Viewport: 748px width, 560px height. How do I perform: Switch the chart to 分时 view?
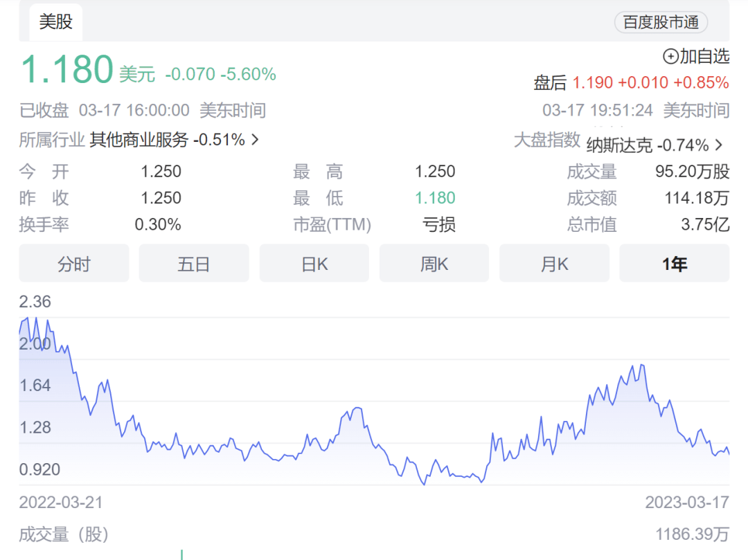[74, 264]
